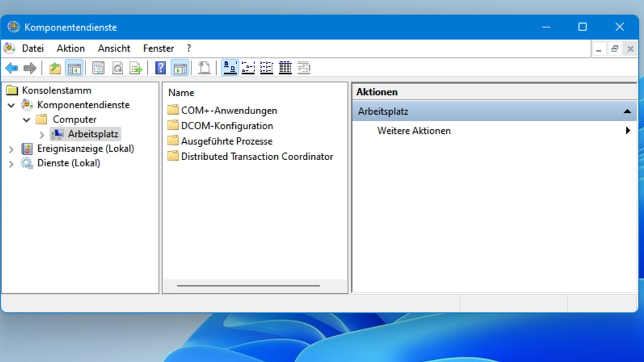This screenshot has height=362, width=644.
Task: Click the Weitere Aktionen submenu arrow
Action: (x=627, y=131)
